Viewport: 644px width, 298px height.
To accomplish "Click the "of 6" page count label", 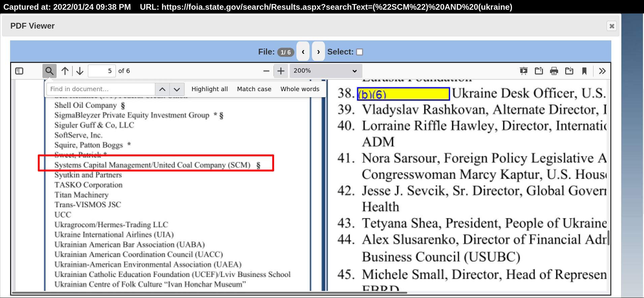I will click(x=124, y=71).
